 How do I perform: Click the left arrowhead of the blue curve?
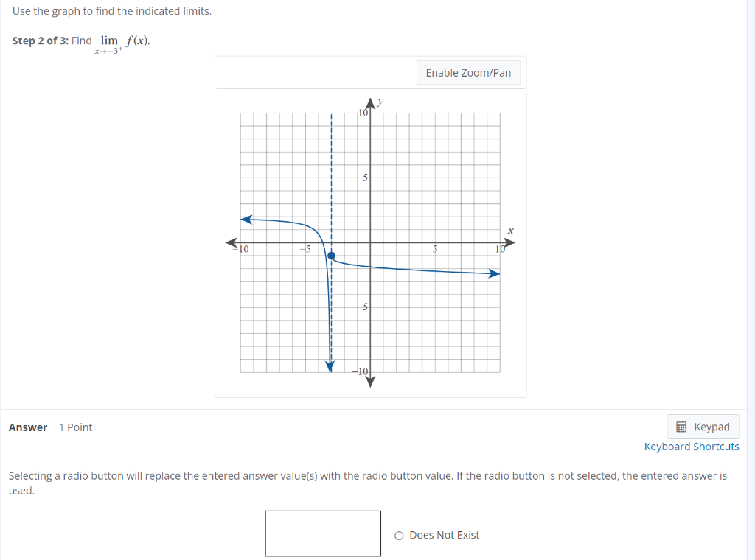pos(245,218)
